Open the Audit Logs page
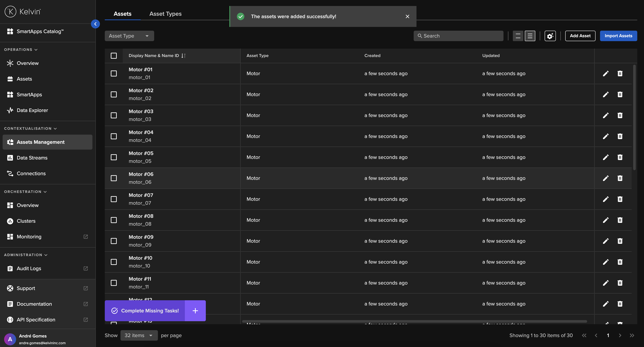Viewport: 644px width, 347px height. coord(29,268)
